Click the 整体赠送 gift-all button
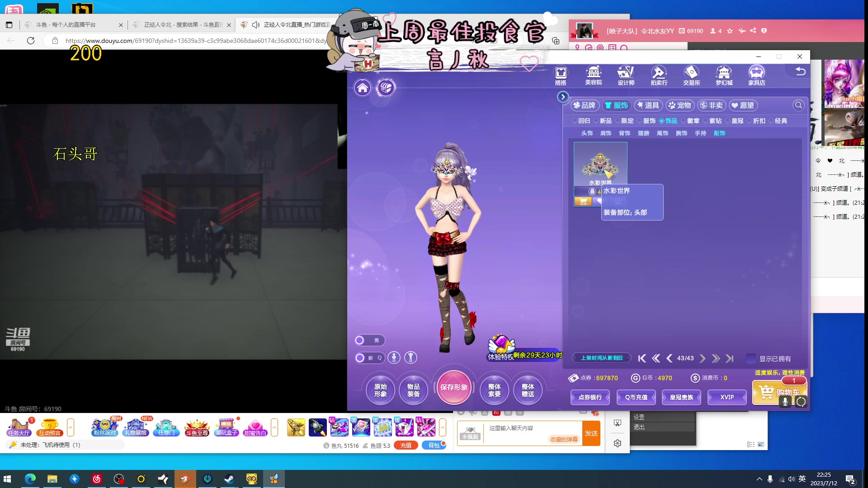The width and height of the screenshot is (868, 488). [x=528, y=390]
